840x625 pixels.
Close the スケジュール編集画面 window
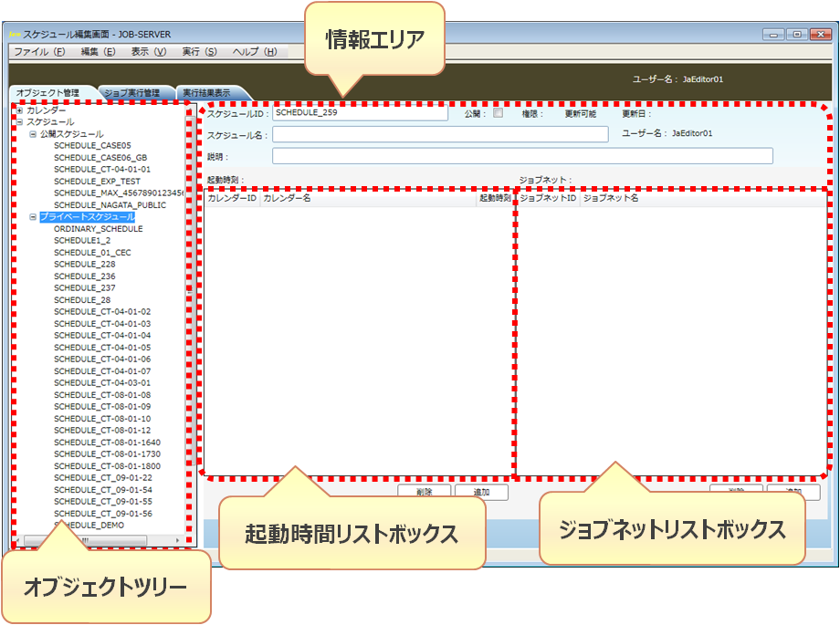point(820,35)
